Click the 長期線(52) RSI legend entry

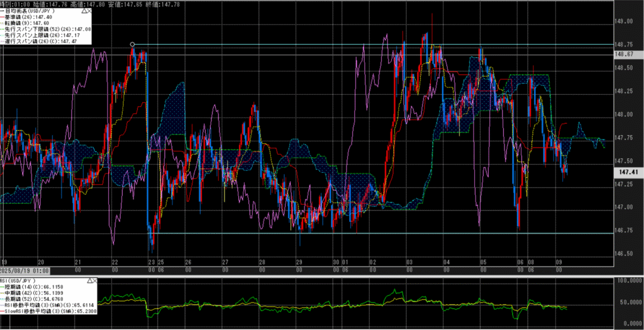38,299
